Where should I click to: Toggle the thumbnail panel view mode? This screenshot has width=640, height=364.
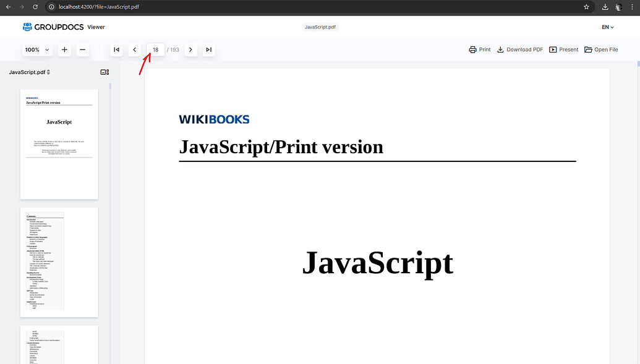coord(104,72)
